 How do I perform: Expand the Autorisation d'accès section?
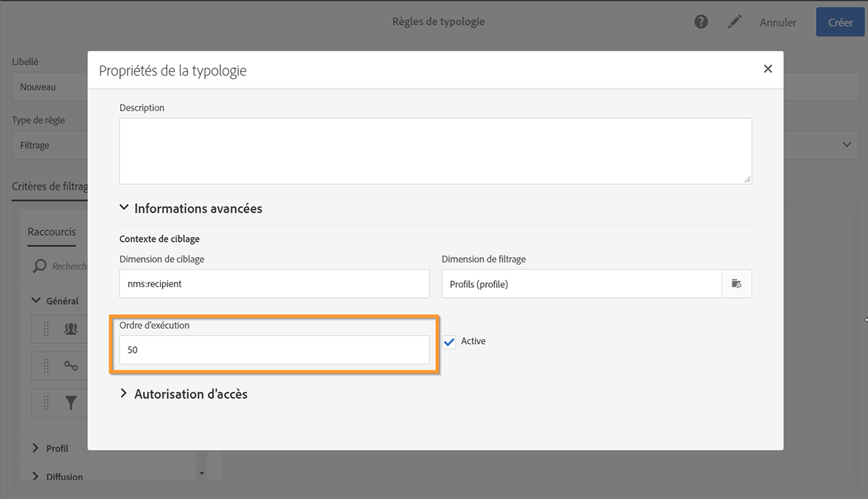[x=124, y=394]
